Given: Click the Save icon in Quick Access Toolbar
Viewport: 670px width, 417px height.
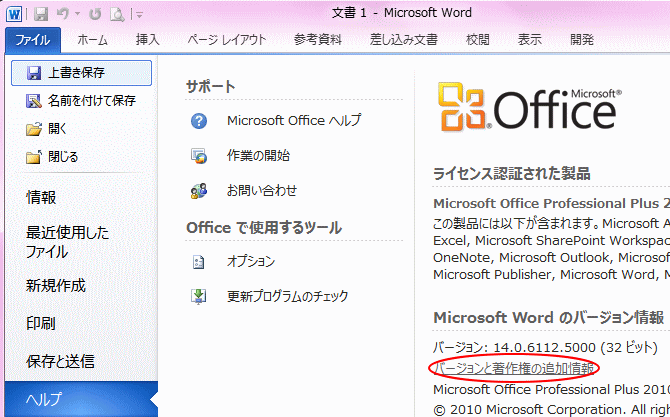Looking at the screenshot, I should pyautogui.click(x=41, y=14).
